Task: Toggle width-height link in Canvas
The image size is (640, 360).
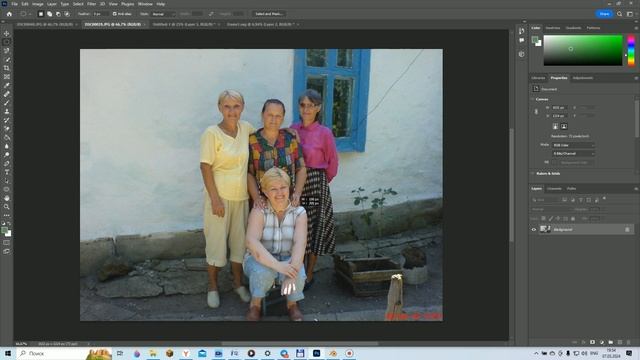Action: pos(536,111)
